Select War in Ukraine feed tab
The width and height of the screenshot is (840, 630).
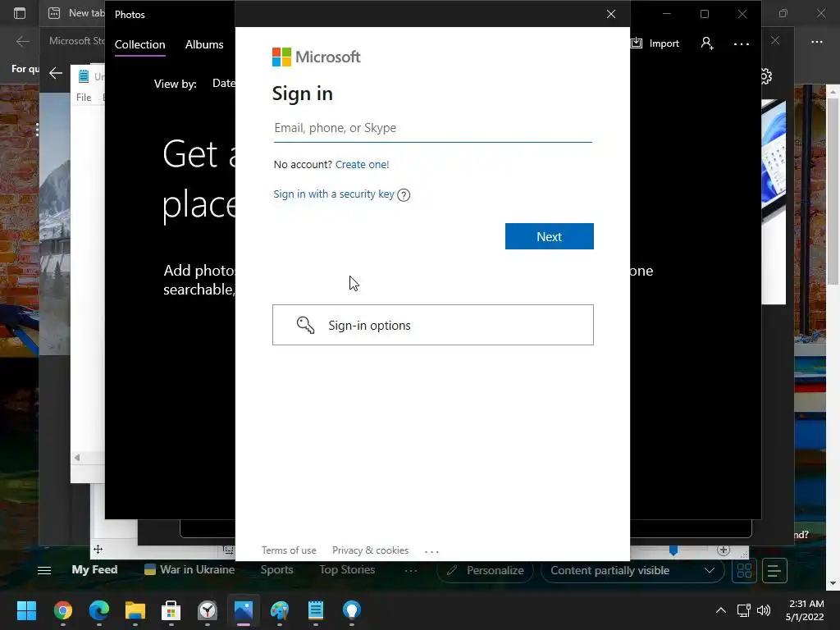pos(189,570)
